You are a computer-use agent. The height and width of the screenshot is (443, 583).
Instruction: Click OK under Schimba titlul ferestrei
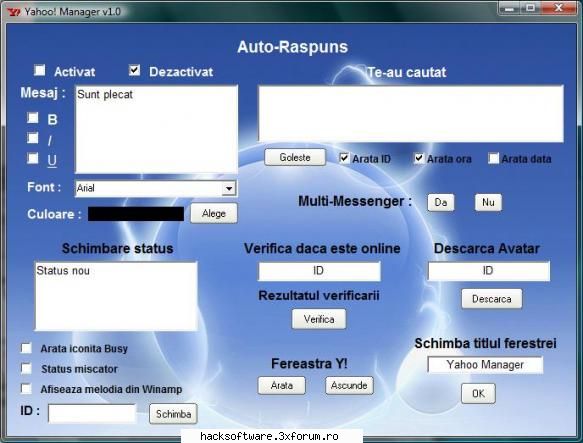[478, 394]
